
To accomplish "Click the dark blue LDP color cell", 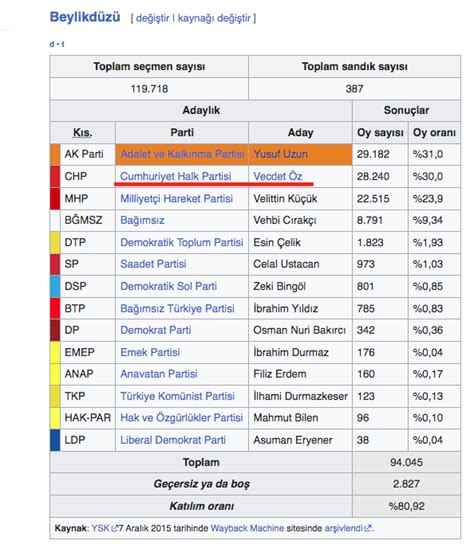I will click(55, 440).
